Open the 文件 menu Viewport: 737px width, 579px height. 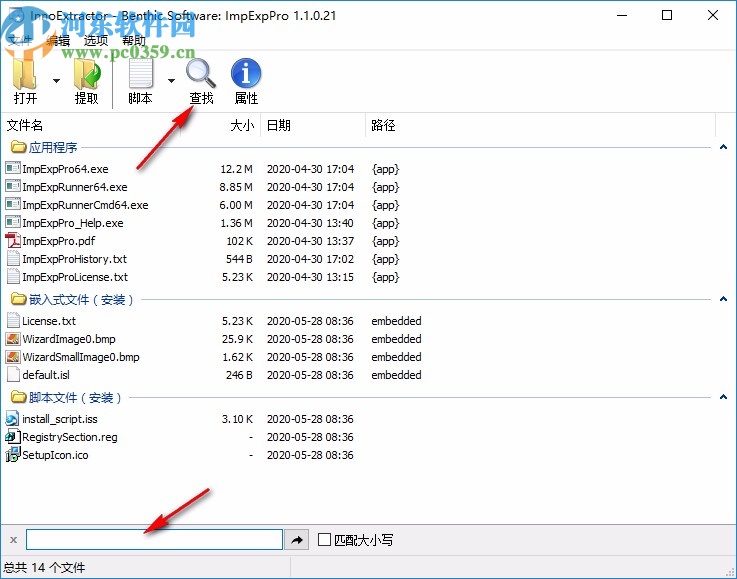click(20, 40)
